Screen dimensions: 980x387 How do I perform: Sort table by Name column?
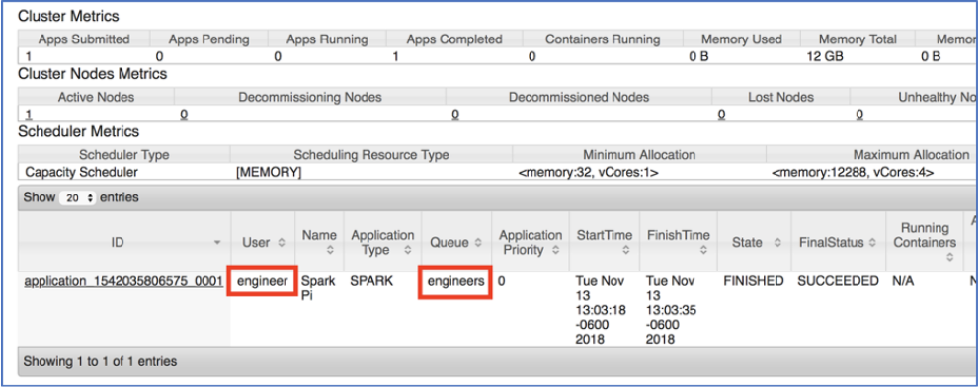click(x=319, y=242)
